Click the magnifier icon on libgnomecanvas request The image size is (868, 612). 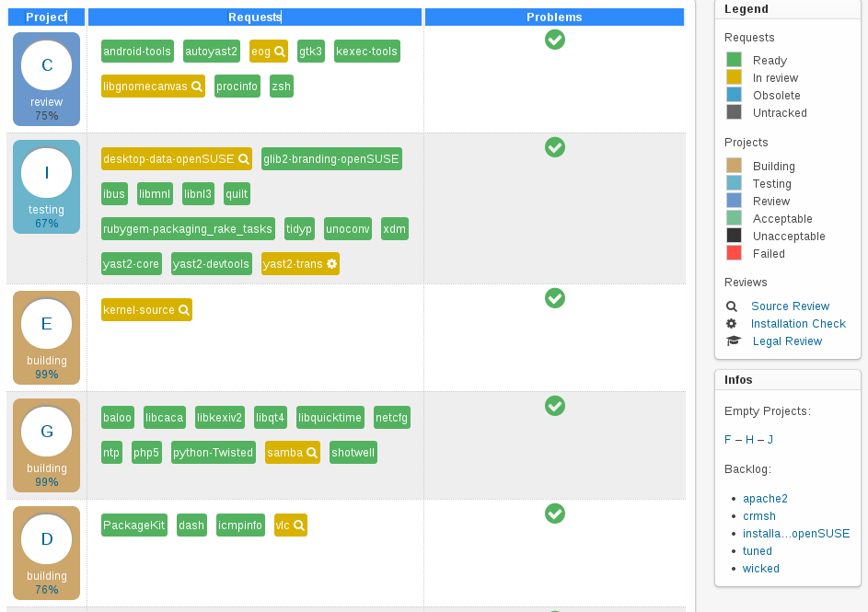tap(196, 87)
